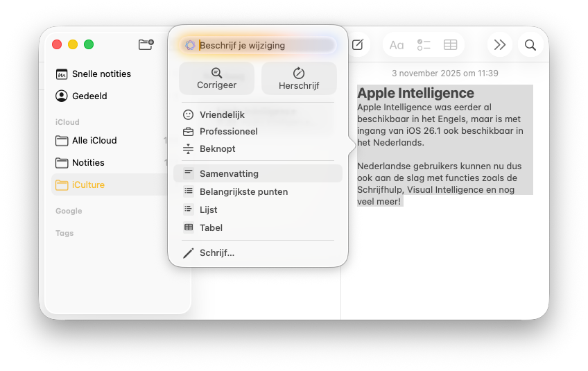Screen dimensions: 588x371
Task: Select the Beknopt option
Action: click(x=217, y=149)
